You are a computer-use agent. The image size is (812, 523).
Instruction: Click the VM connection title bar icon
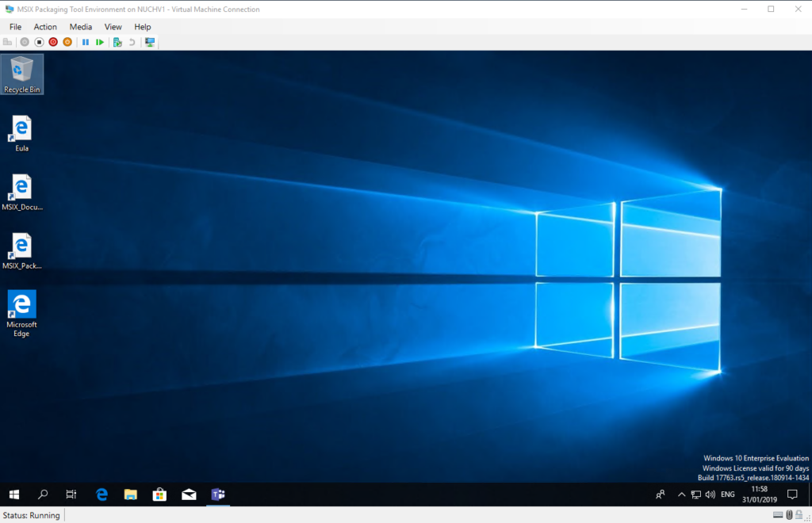[10, 9]
